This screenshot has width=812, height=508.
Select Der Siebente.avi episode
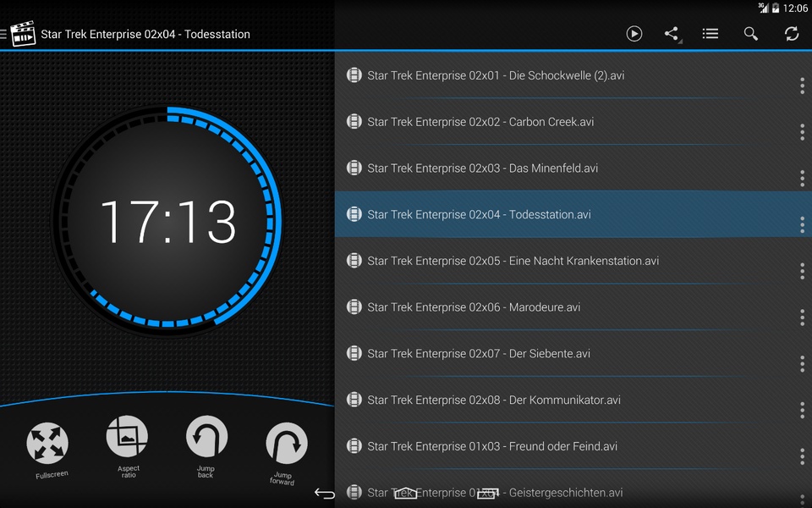coord(573,354)
